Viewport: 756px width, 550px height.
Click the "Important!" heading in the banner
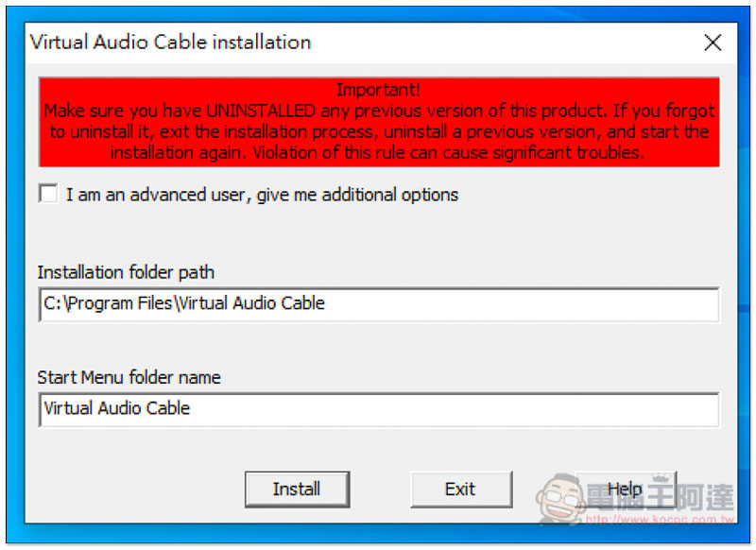379,90
